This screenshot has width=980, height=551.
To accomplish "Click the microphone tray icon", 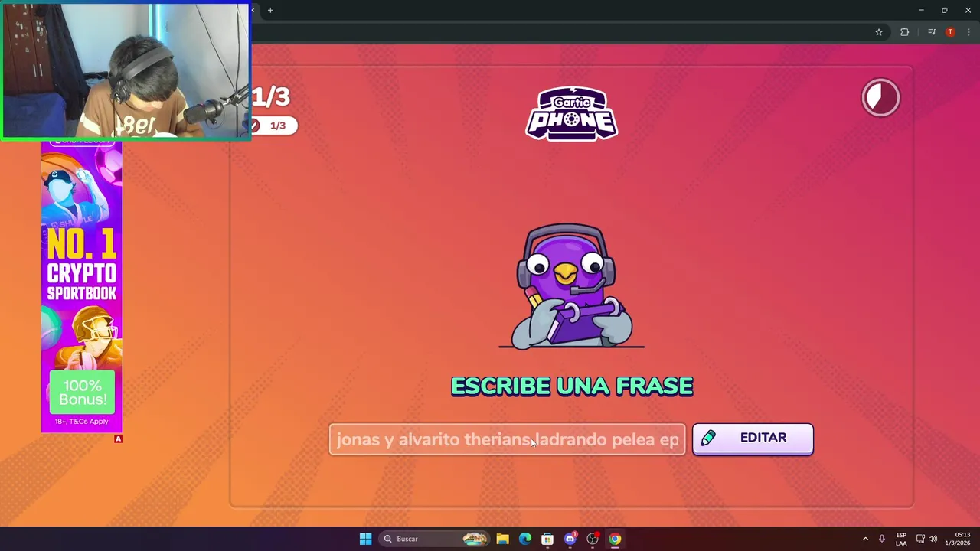I will click(x=882, y=539).
